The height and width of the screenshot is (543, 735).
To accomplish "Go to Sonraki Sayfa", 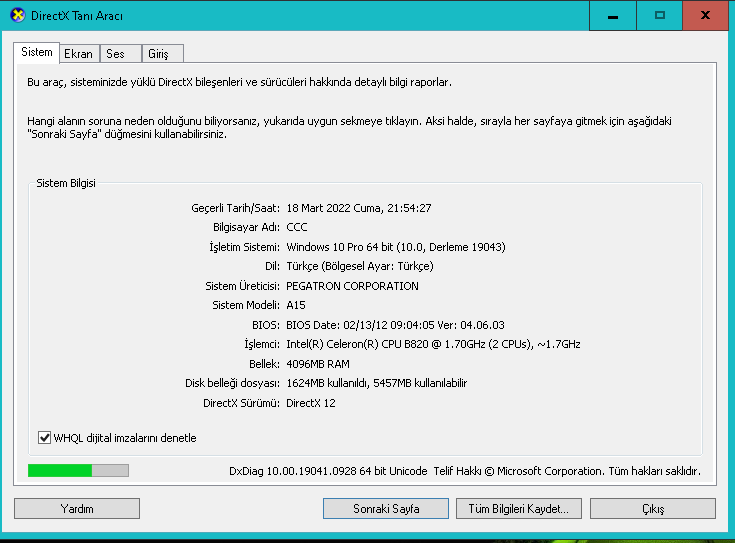I will [x=386, y=509].
